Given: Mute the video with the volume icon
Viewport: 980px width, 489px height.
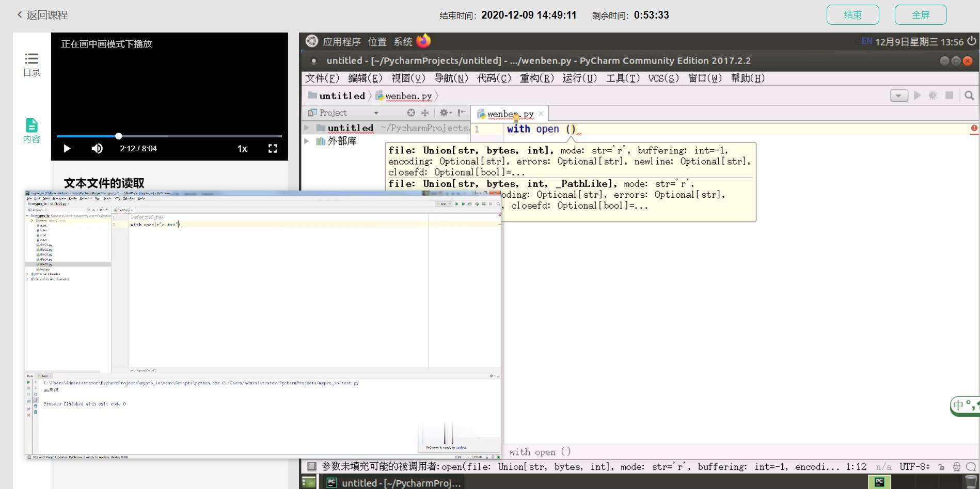Looking at the screenshot, I should 97,149.
